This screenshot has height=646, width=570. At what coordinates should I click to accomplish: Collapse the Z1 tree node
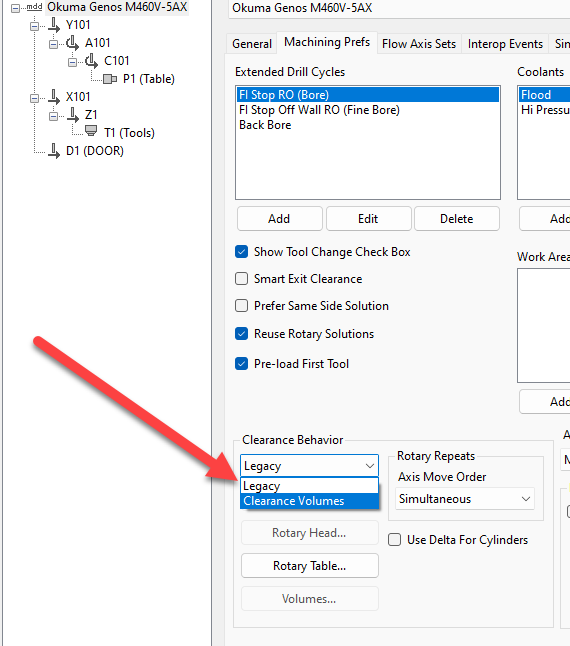[53, 116]
